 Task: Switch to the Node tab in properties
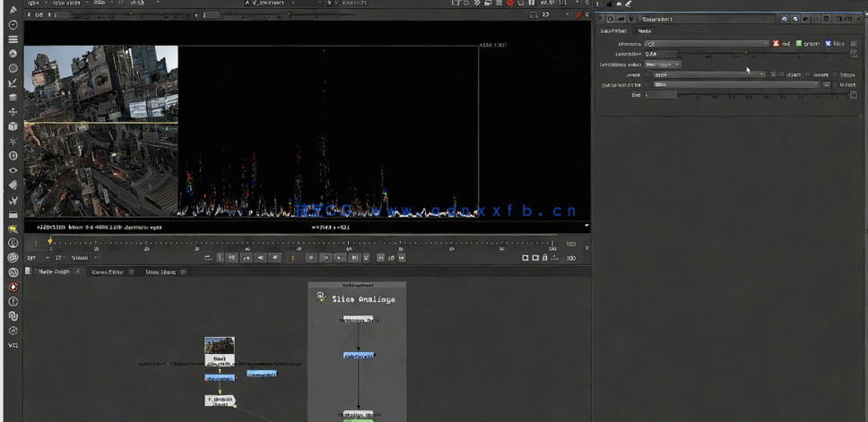(x=644, y=30)
